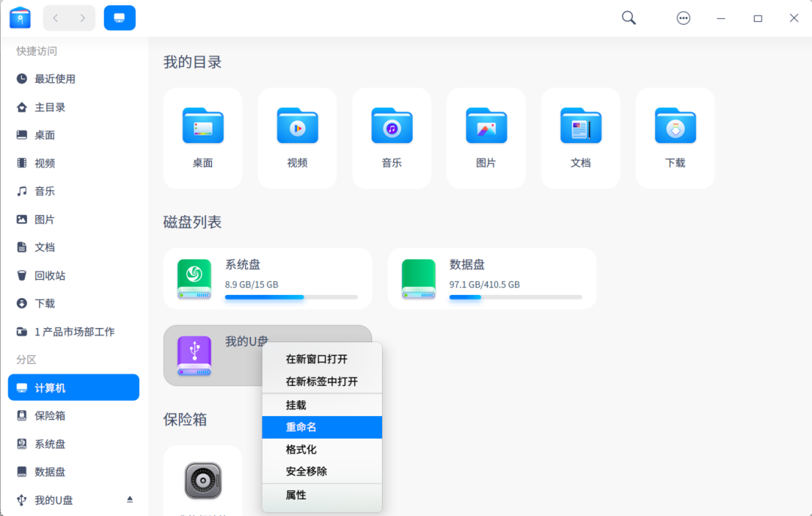Click the 系统盘 capacity progress bar
This screenshot has height=516, width=812.
click(x=293, y=297)
